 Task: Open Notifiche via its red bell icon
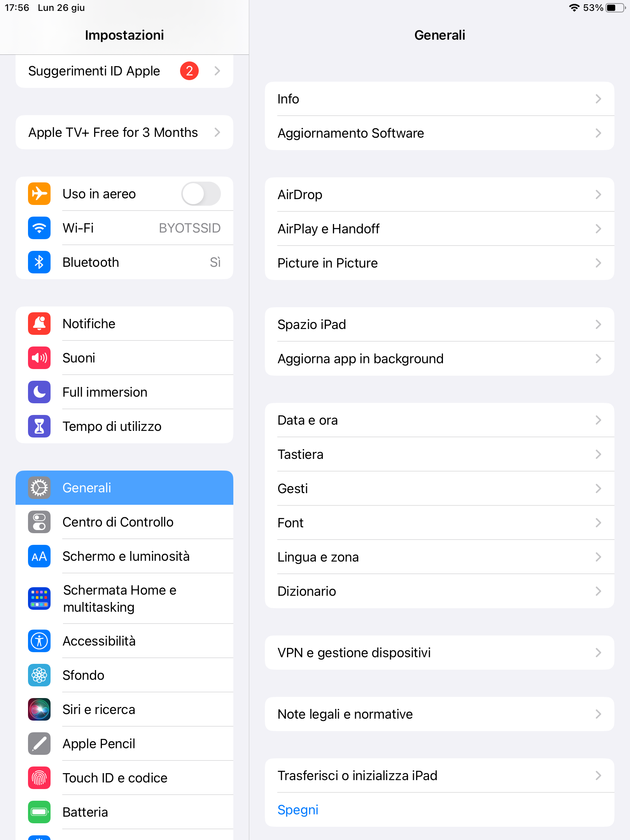click(x=39, y=324)
